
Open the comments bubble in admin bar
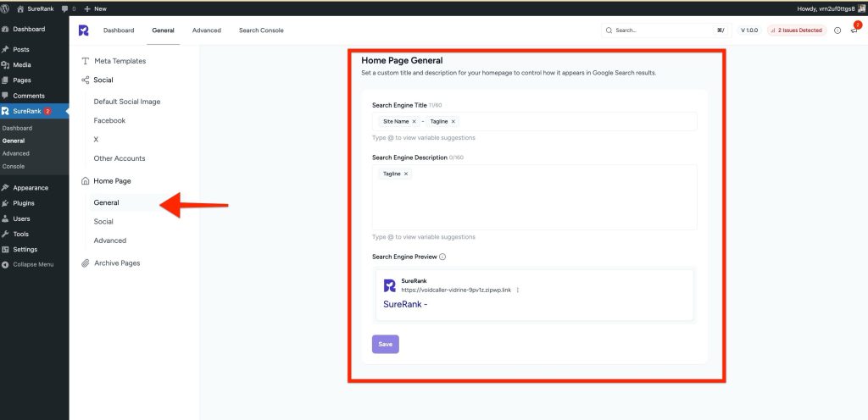pos(68,8)
